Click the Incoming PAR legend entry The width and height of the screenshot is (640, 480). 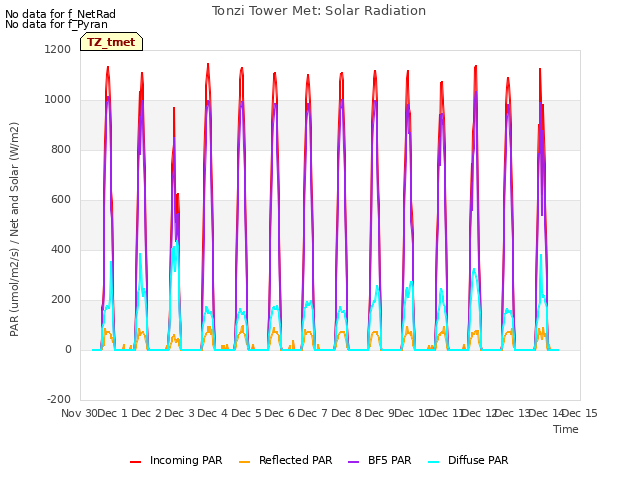click(x=176, y=460)
